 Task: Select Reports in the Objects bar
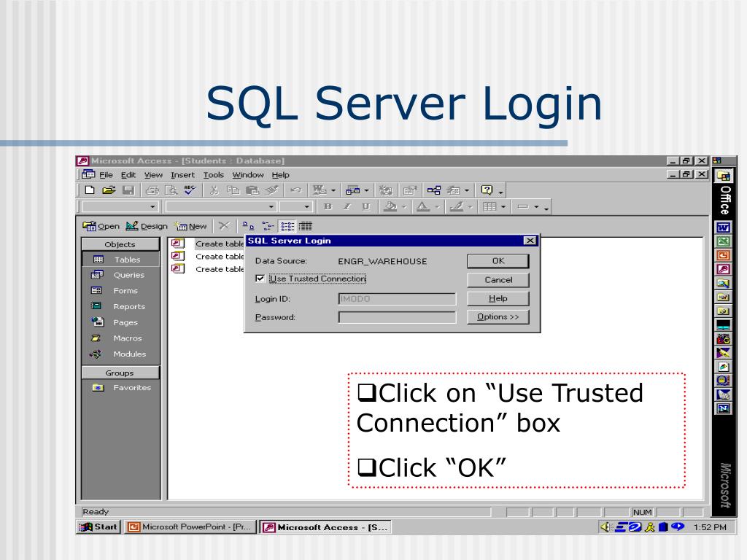128,306
